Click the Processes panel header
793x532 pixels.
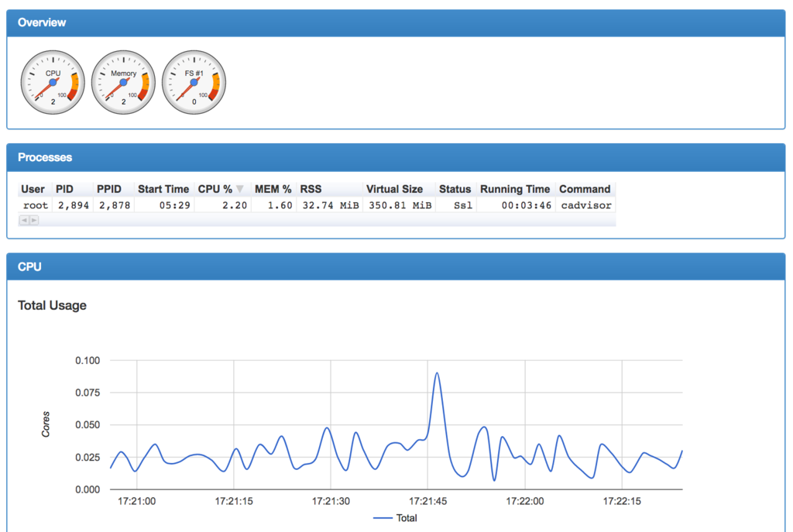[396, 157]
